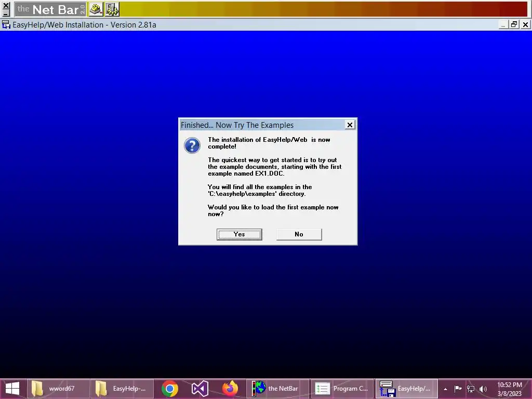Open Action Center flag icon
The width and height of the screenshot is (532, 399).
coord(458,389)
